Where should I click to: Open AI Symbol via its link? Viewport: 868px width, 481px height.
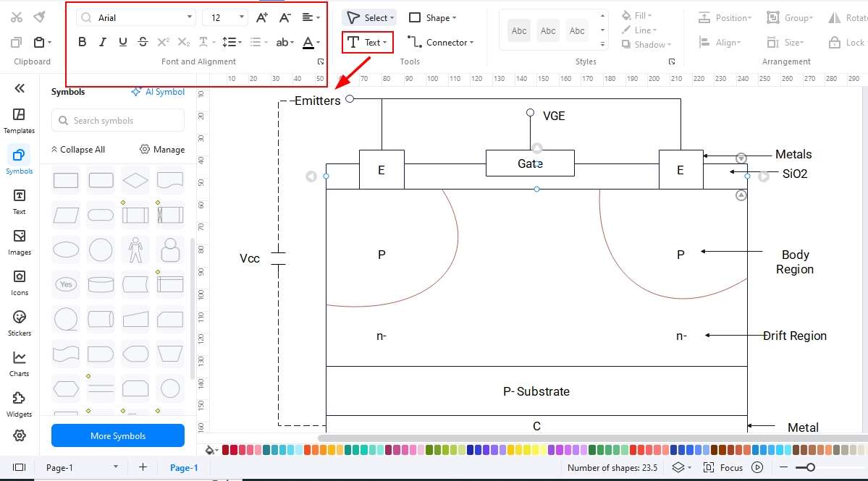coord(158,91)
